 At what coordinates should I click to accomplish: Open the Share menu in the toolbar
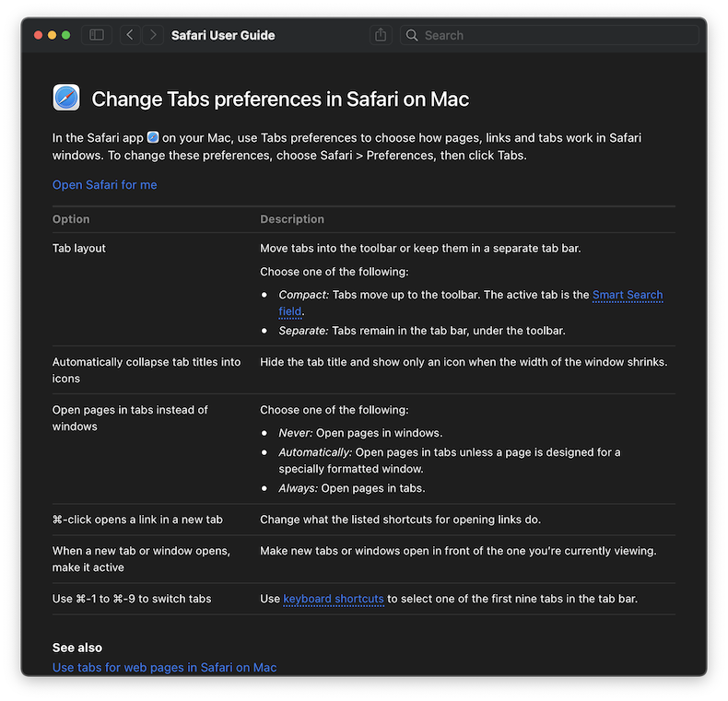pyautogui.click(x=381, y=35)
